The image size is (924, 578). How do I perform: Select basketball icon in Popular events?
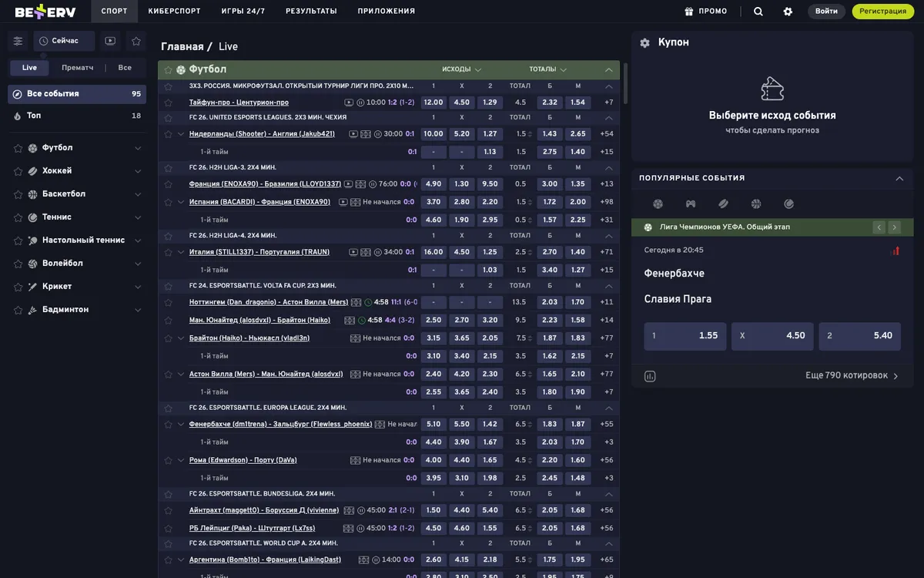pos(756,204)
